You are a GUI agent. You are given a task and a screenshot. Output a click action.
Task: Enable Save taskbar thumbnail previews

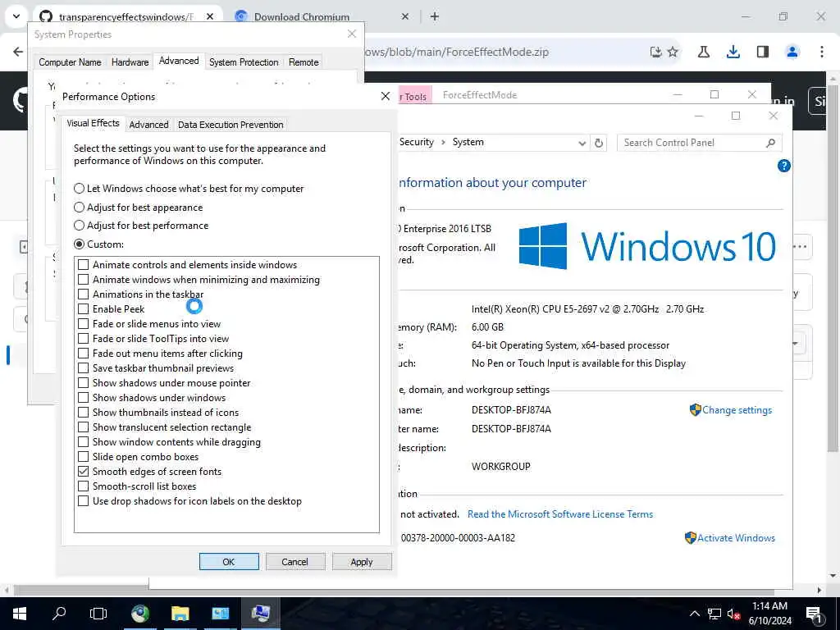[x=83, y=368]
